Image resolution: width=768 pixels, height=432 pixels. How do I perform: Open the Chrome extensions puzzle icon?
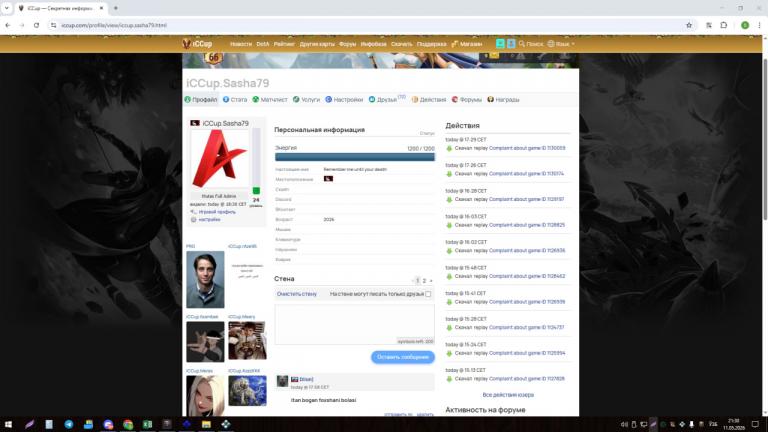point(723,25)
